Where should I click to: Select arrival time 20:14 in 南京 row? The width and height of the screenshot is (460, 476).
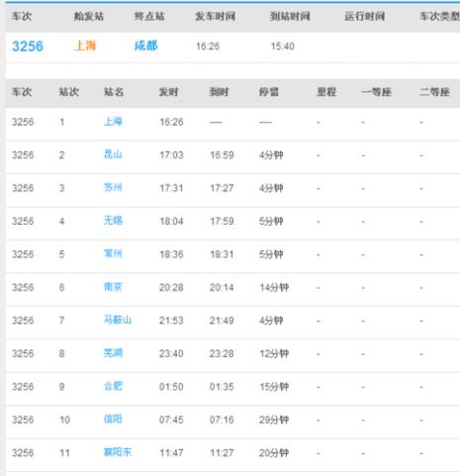[222, 287]
